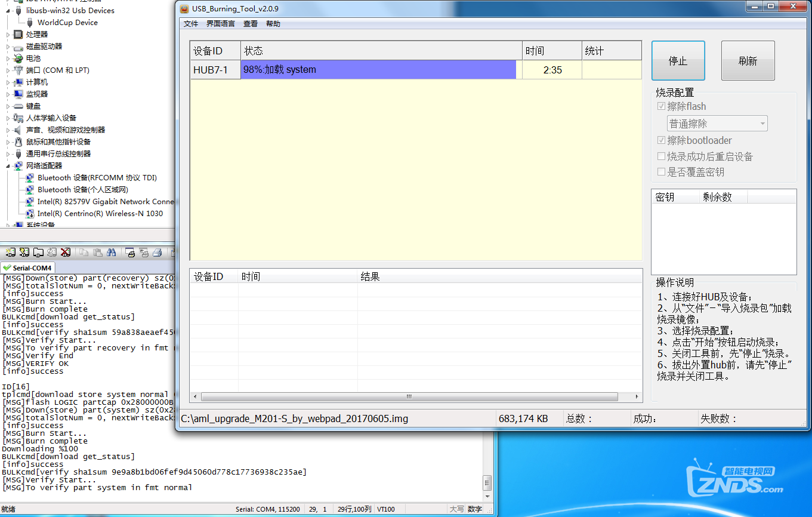Toggle the 擦除bootloader checkbox

pyautogui.click(x=661, y=140)
